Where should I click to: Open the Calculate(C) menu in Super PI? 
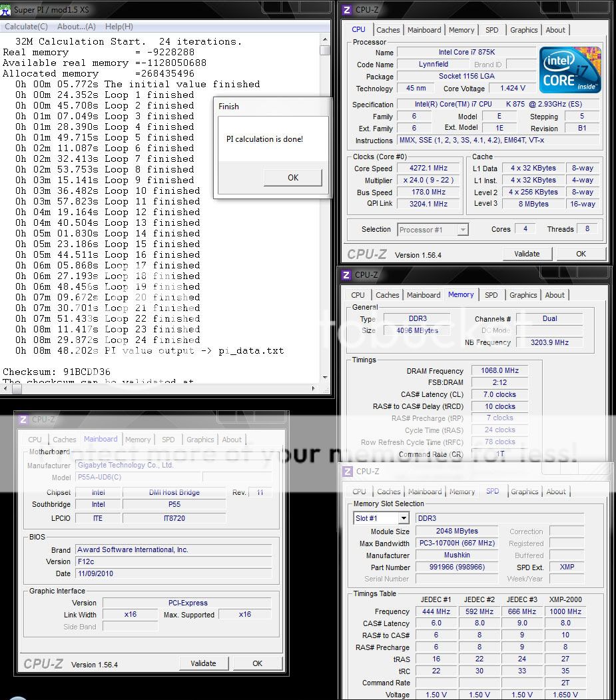click(x=27, y=27)
